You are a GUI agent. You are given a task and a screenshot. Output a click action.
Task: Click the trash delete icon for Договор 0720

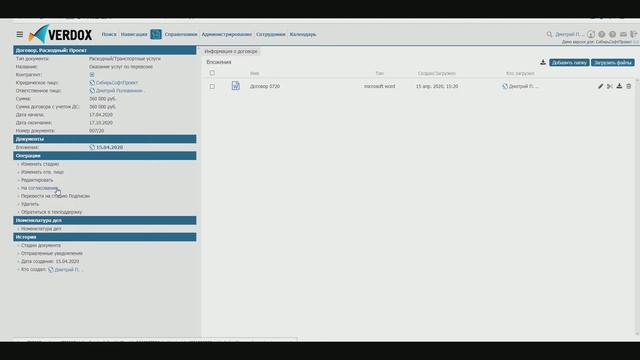click(629, 86)
